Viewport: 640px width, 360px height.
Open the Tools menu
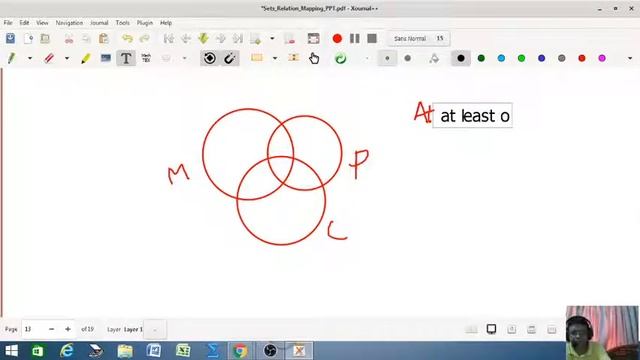pyautogui.click(x=122, y=23)
